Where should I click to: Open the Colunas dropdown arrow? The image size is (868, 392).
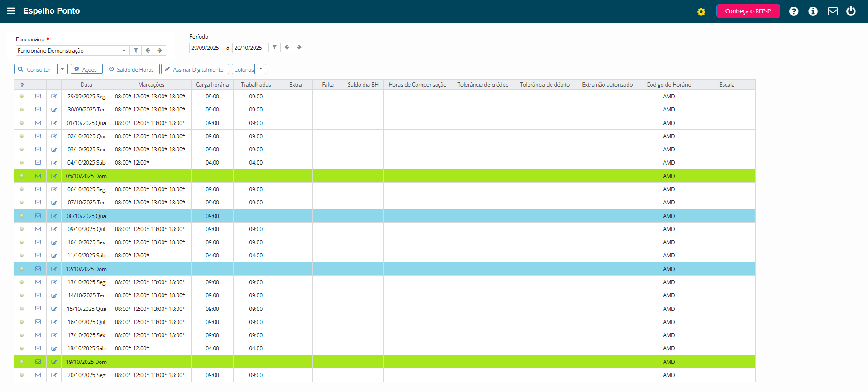[x=261, y=69]
